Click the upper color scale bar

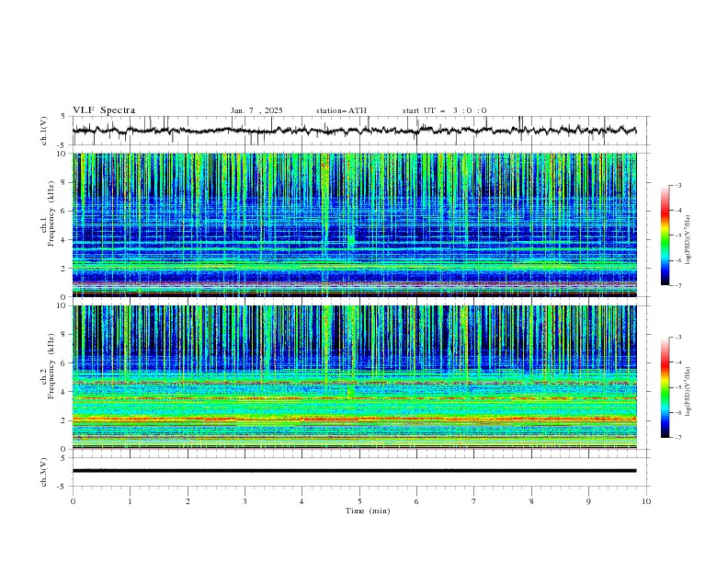(665, 236)
